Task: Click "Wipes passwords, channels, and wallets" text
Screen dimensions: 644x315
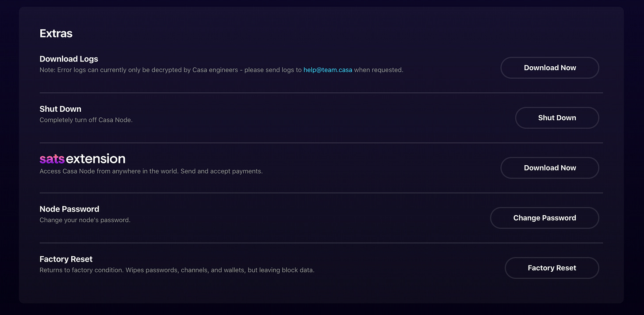Action: [x=186, y=270]
